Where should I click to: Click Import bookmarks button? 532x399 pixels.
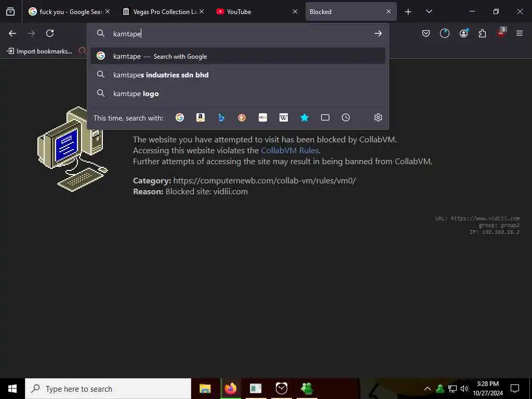click(39, 51)
